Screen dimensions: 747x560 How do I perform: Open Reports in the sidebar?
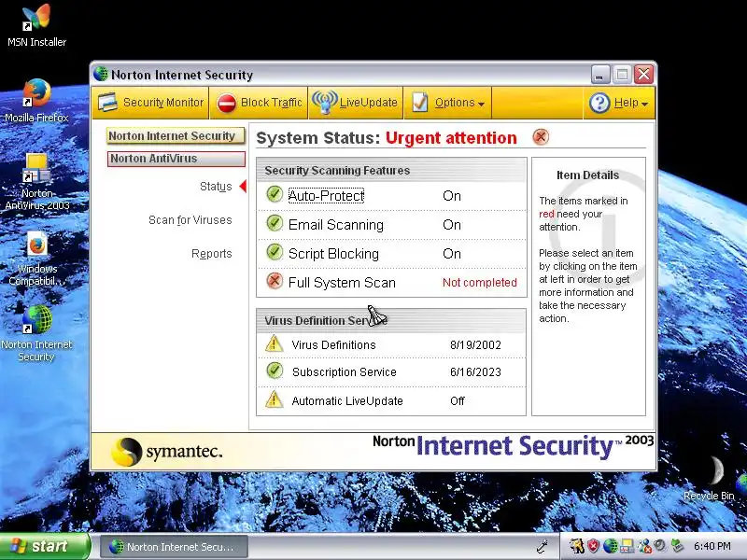(x=212, y=253)
